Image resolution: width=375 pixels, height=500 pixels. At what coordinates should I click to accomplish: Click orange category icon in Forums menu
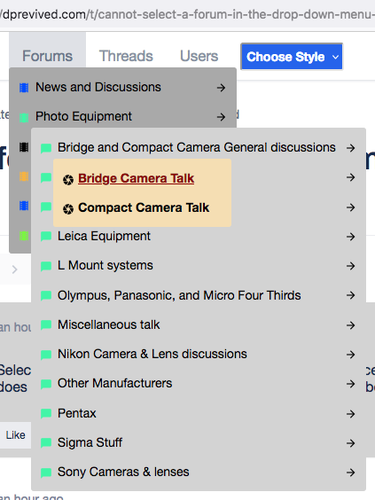pos(24,176)
